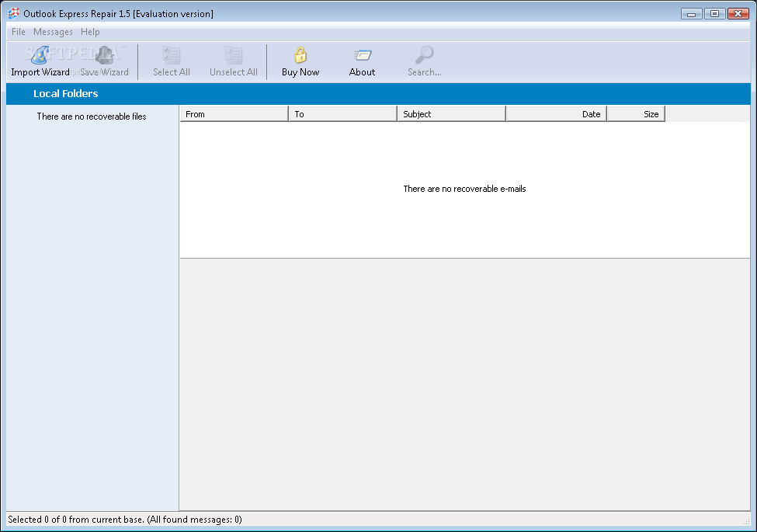757x532 pixels.
Task: Show the About dialog
Action: pos(362,61)
